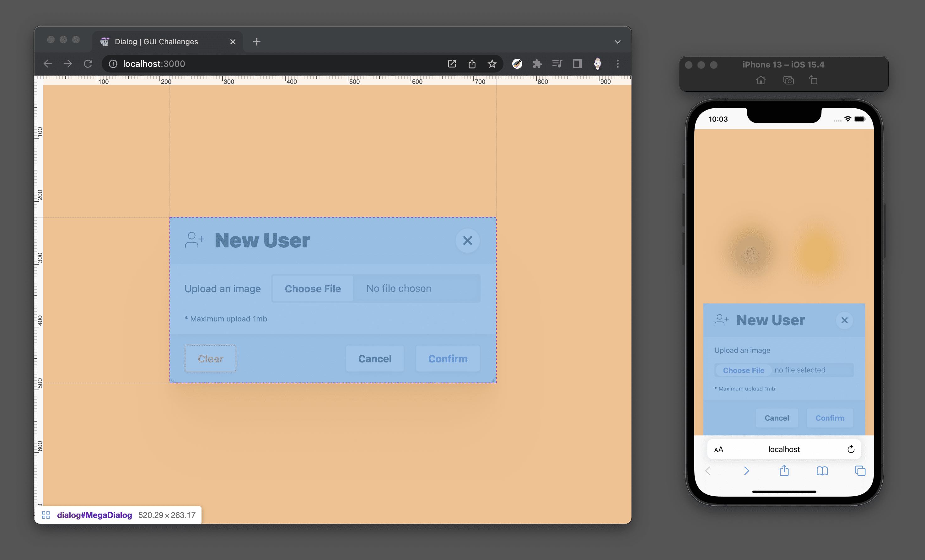This screenshot has height=560, width=925.
Task: Click Confirm button in desktop dialog
Action: pyautogui.click(x=447, y=358)
